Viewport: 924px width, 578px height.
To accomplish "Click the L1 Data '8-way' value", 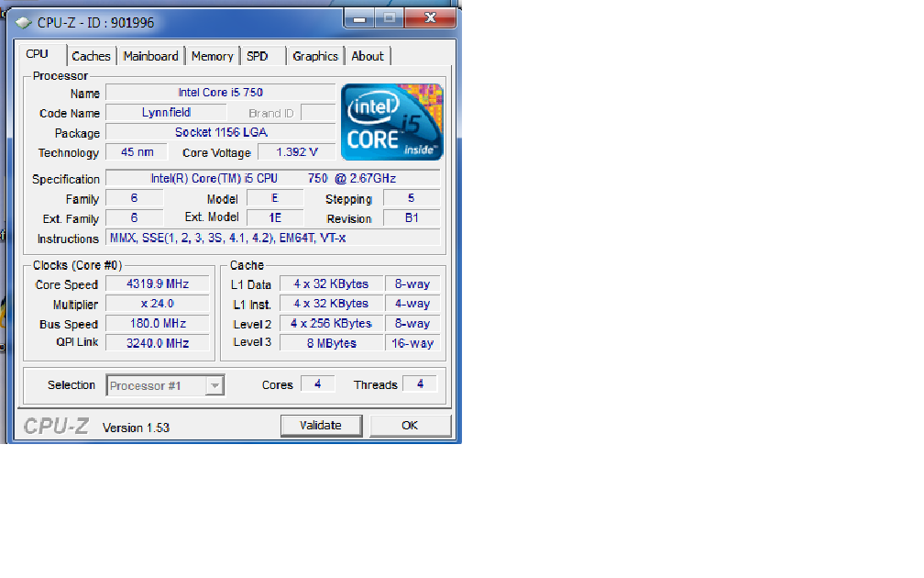I will click(x=412, y=284).
